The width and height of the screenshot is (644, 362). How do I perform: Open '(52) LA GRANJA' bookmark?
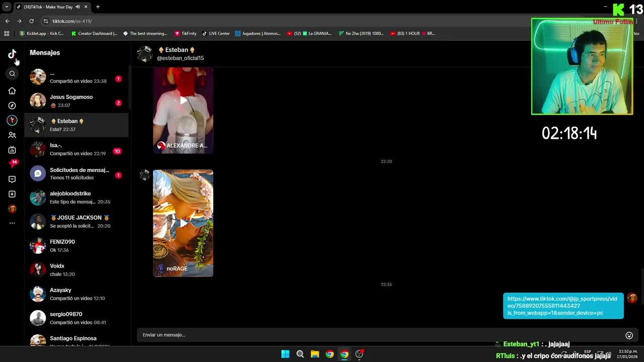click(x=309, y=34)
